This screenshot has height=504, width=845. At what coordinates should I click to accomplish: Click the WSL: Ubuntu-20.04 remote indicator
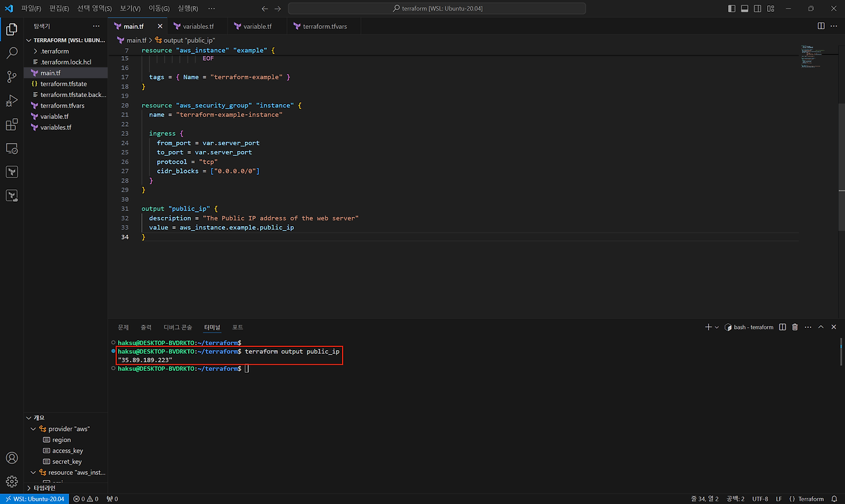(34, 499)
